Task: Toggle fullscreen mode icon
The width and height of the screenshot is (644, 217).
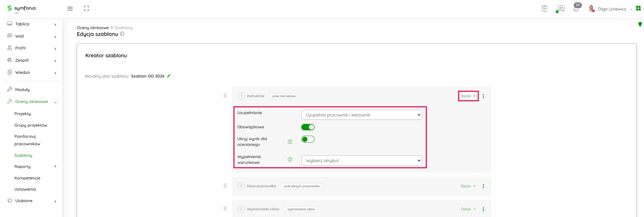Action: click(x=87, y=8)
